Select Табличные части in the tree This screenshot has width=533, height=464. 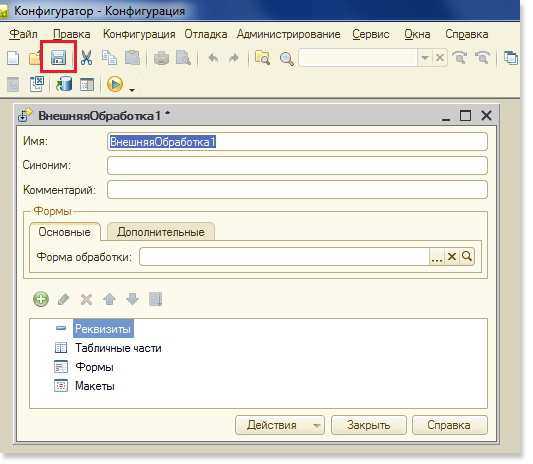[118, 348]
